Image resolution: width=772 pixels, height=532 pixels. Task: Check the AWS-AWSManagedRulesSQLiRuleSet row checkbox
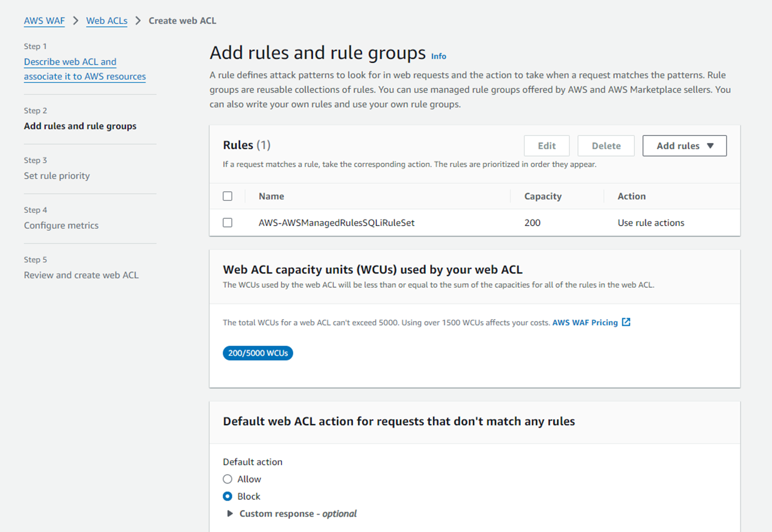point(227,223)
